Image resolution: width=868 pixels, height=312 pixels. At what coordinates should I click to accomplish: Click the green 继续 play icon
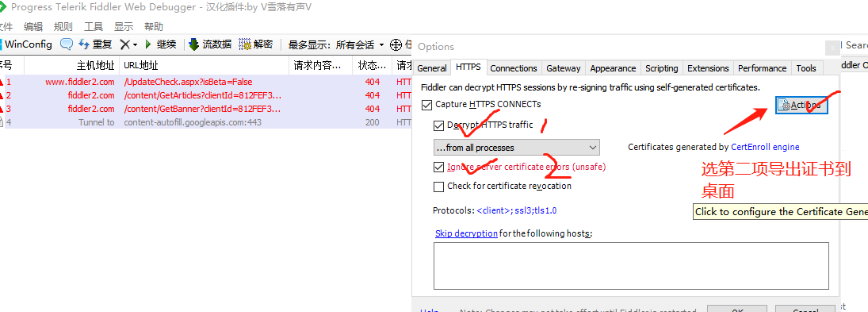(x=147, y=44)
